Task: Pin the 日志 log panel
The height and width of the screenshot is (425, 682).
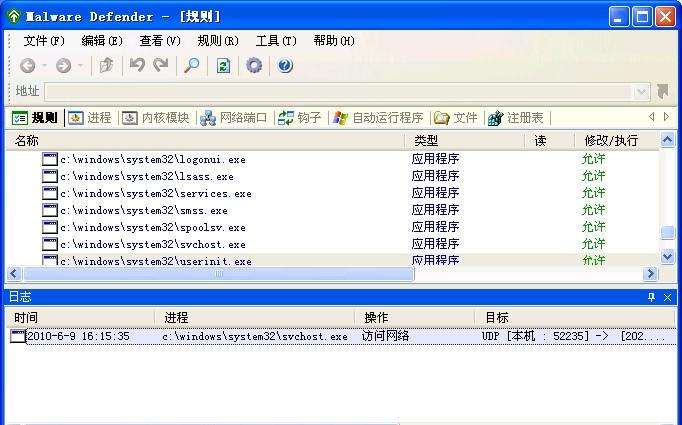Action: coord(651,297)
